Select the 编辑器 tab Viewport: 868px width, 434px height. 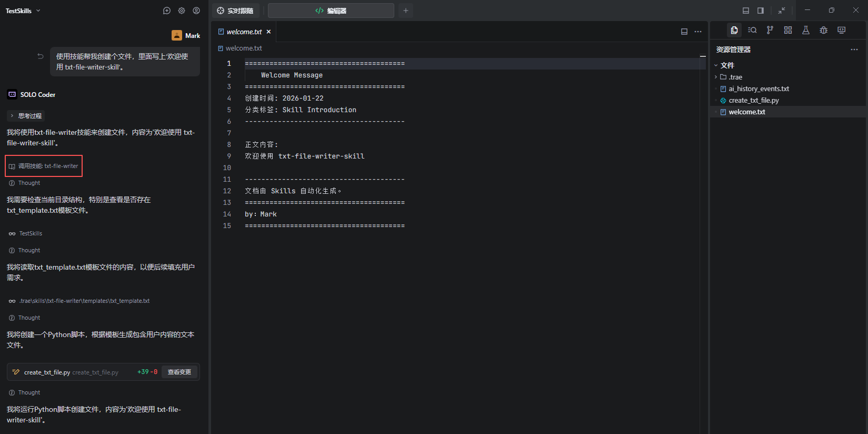coord(331,11)
